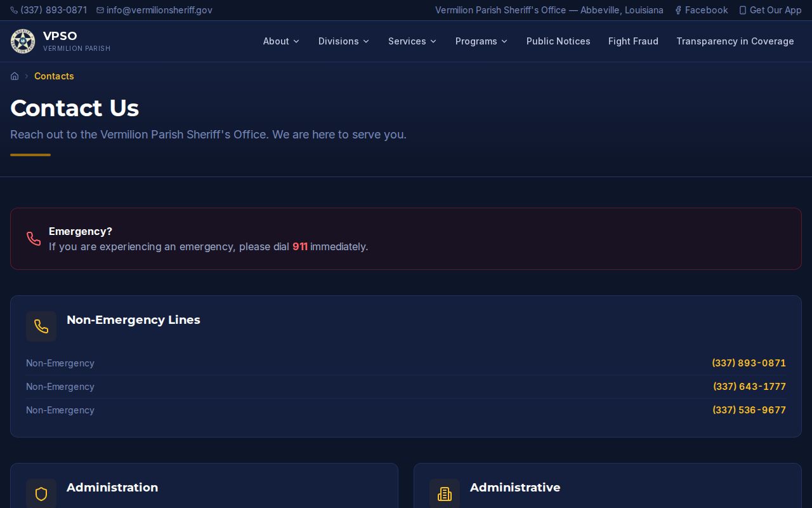Click the VPSO sheriff badge logo
812x508 pixels.
point(23,41)
